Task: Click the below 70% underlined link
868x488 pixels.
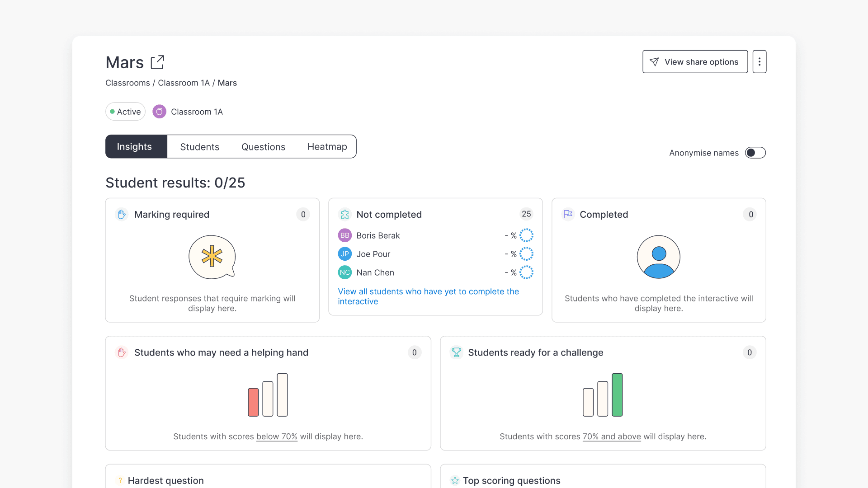Action: coord(277,436)
